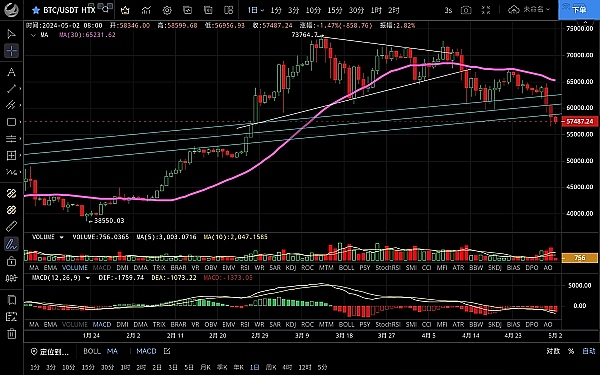600x375 pixels.
Task: Toggle favorite star for BTC/USDT
Action: click(x=36, y=10)
